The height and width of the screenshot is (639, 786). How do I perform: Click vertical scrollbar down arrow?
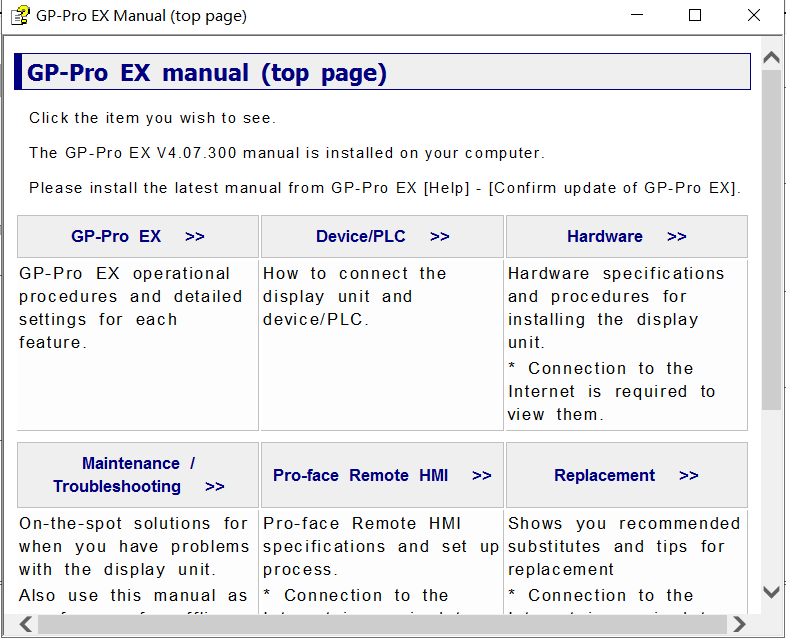(771, 592)
